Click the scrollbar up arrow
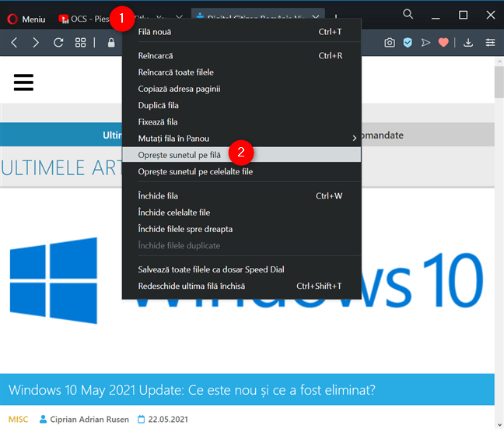 pyautogui.click(x=499, y=62)
